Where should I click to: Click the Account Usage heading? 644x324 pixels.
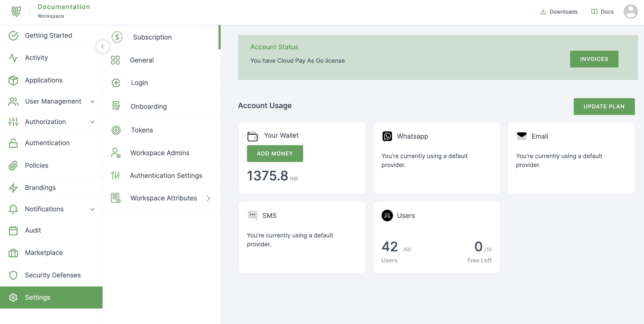[x=265, y=106]
